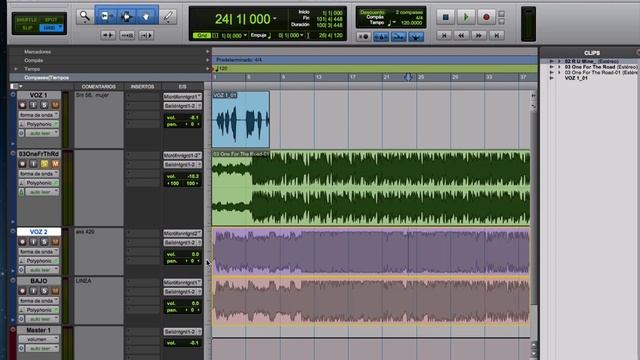Solo the VOZ 1 track

coord(44,105)
